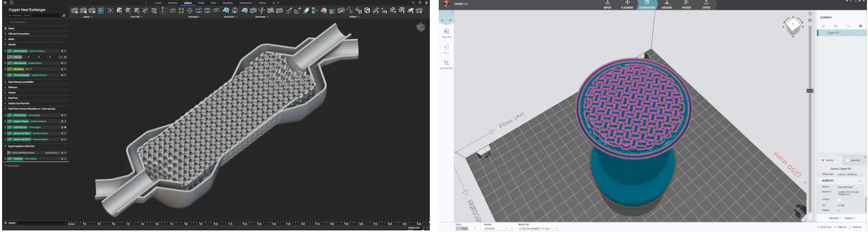868x233 pixels.
Task: Adjust the vertical layer slider handle
Action: click(810, 90)
